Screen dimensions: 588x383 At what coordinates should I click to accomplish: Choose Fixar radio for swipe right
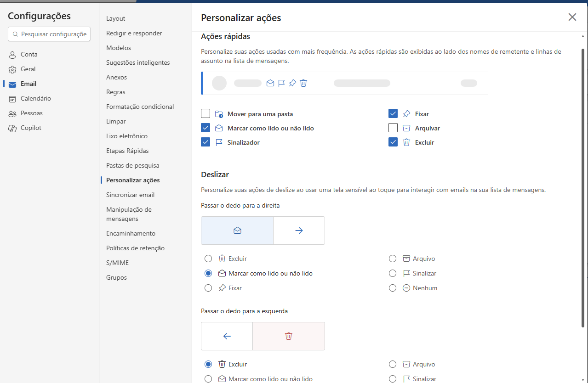pyautogui.click(x=208, y=288)
